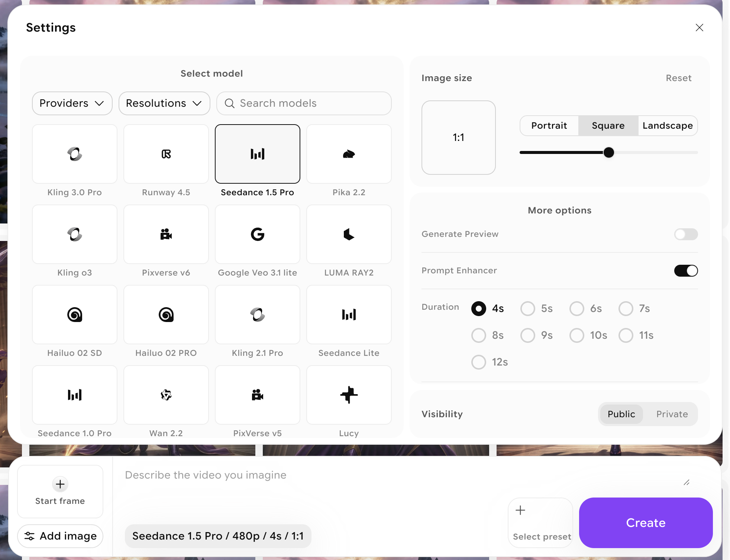Select the Runway 4.5 model icon
This screenshot has height=560, width=730.
tap(166, 154)
